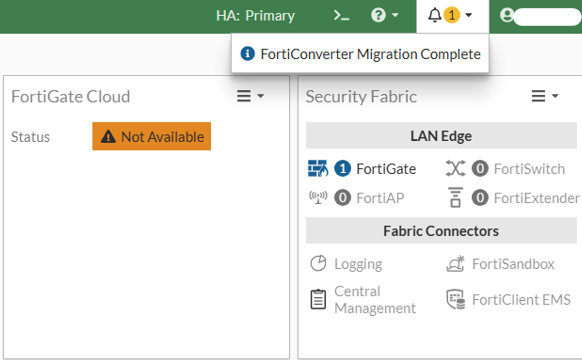582x360 pixels.
Task: Click the Logging pie chart icon
Action: (x=318, y=264)
